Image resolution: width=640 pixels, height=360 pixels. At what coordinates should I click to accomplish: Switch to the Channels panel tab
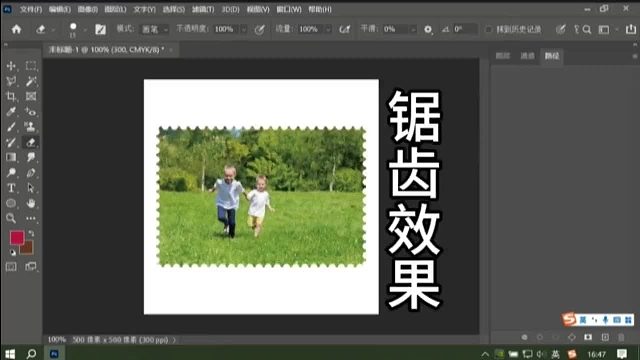527,56
